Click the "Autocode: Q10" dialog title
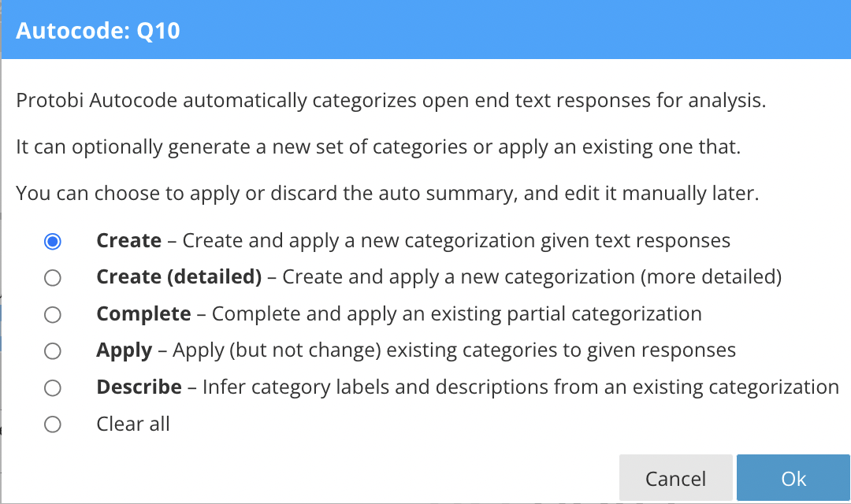 point(98,31)
